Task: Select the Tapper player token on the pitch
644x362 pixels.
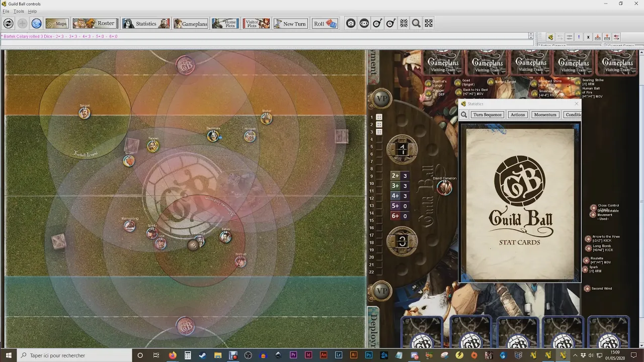Action: pyautogui.click(x=153, y=146)
